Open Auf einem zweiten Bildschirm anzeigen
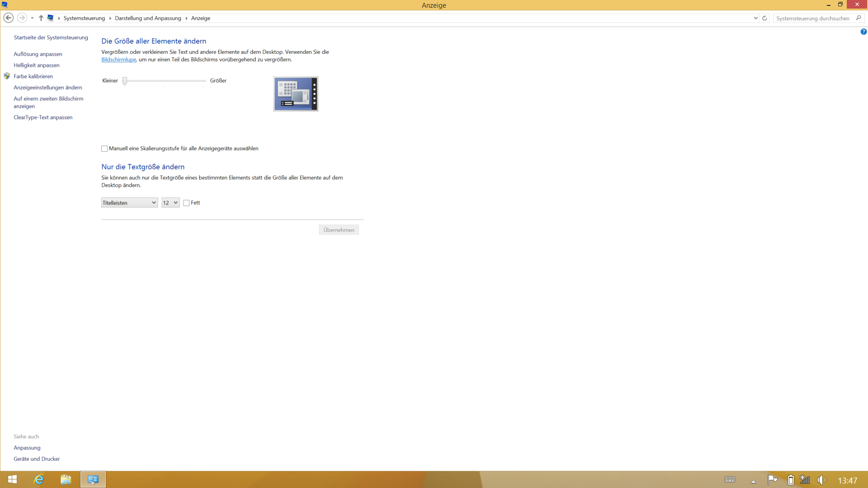The width and height of the screenshot is (868, 488). 48,102
